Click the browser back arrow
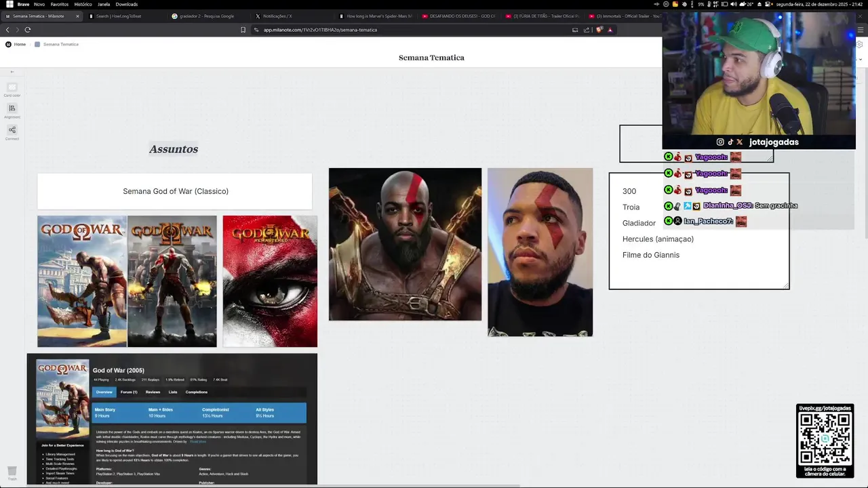This screenshot has height=488, width=868. pyautogui.click(x=7, y=30)
